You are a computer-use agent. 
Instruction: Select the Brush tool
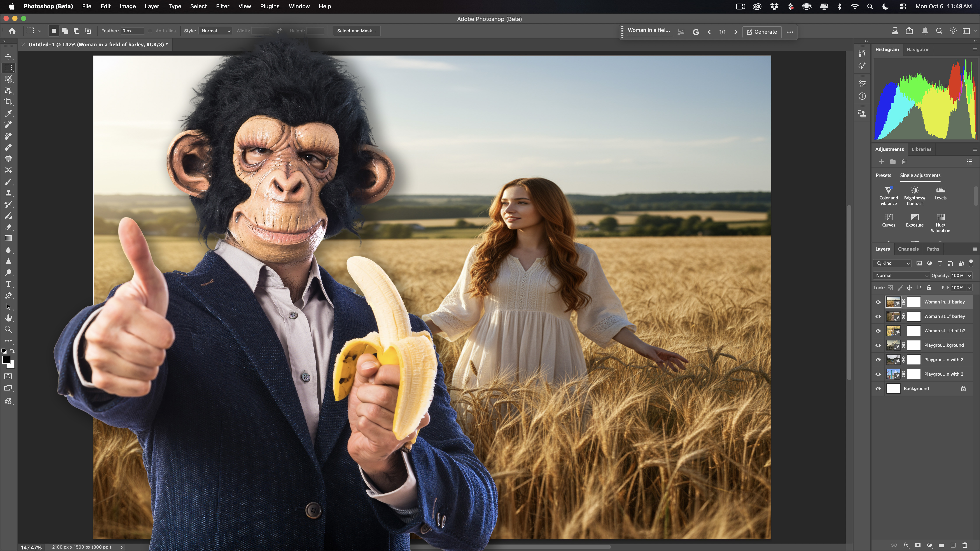(8, 182)
